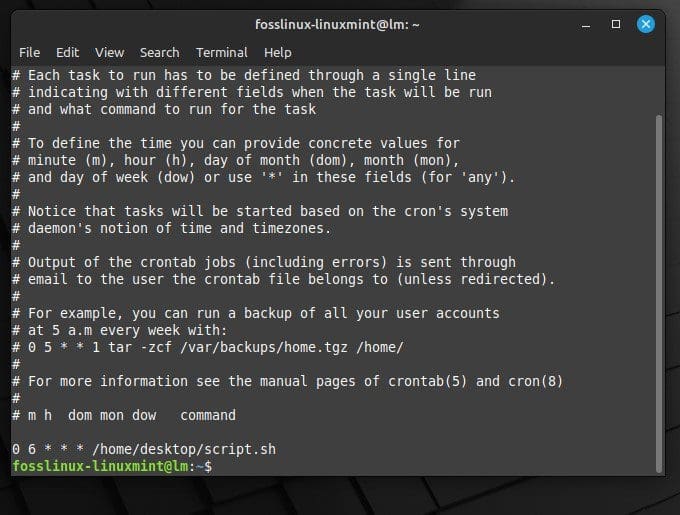Maximize the terminal window
Viewport: 680px width, 515px height.
pyautogui.click(x=615, y=24)
